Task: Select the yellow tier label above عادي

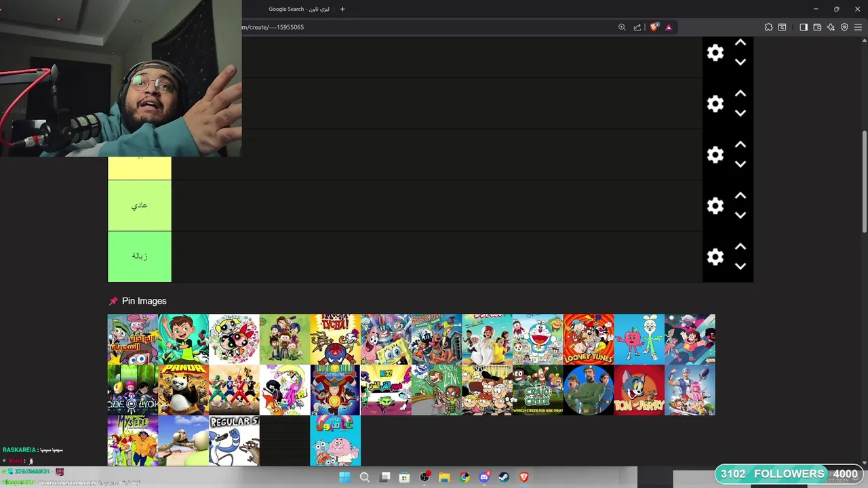Action: coord(140,168)
